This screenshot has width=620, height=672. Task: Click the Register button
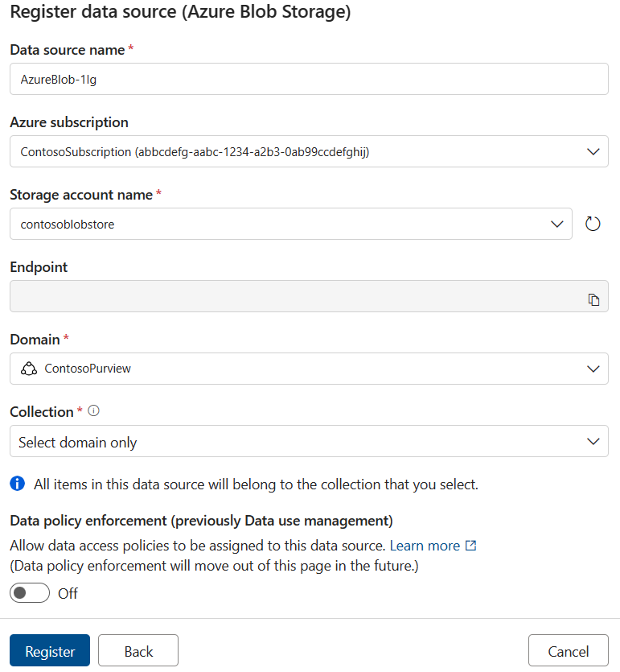click(49, 650)
